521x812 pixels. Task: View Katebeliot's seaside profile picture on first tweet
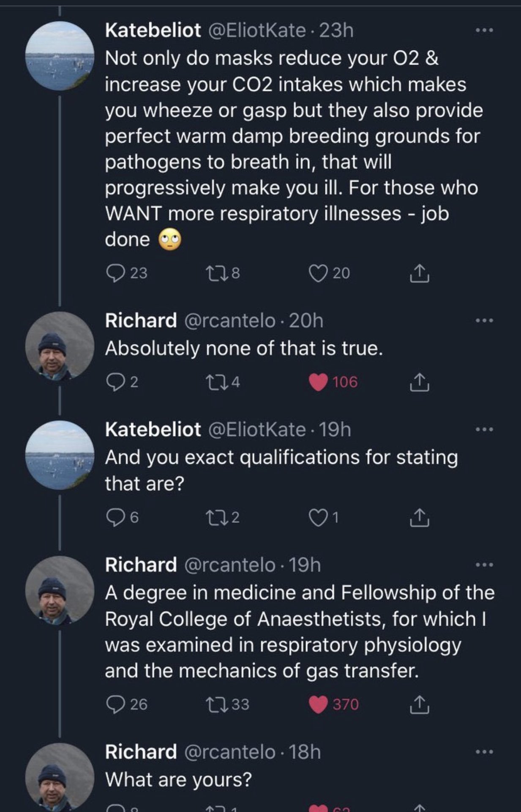pyautogui.click(x=60, y=56)
